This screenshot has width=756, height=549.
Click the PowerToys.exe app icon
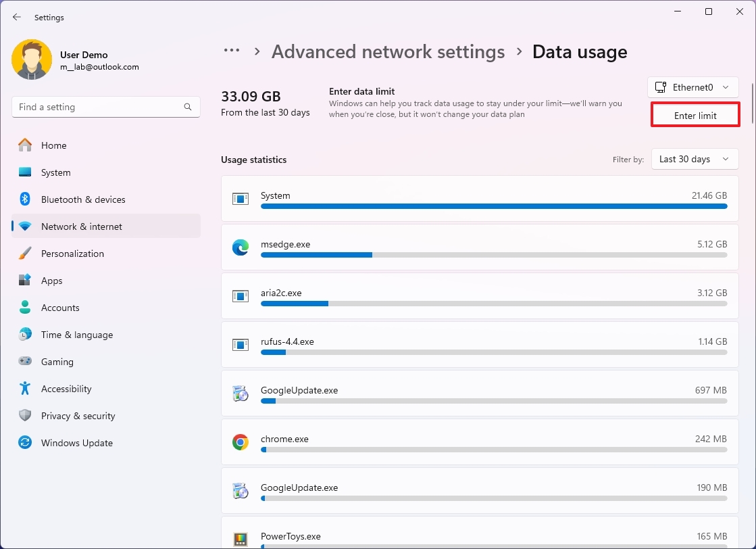coord(240,539)
